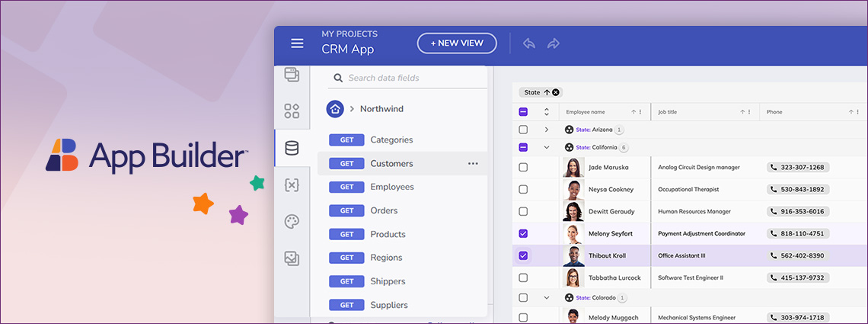This screenshot has width=868, height=324.
Task: Open the theme palette icon
Action: [x=292, y=221]
